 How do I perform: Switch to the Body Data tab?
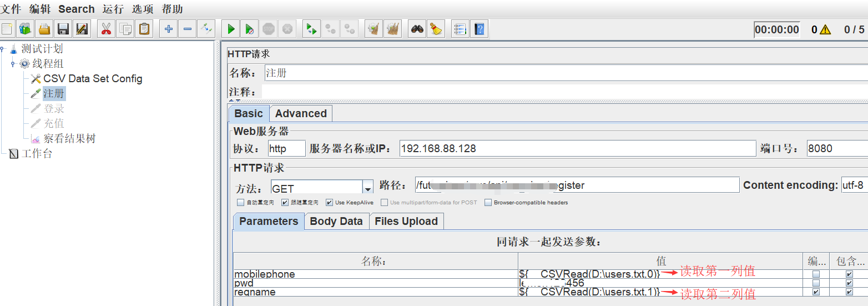click(336, 221)
